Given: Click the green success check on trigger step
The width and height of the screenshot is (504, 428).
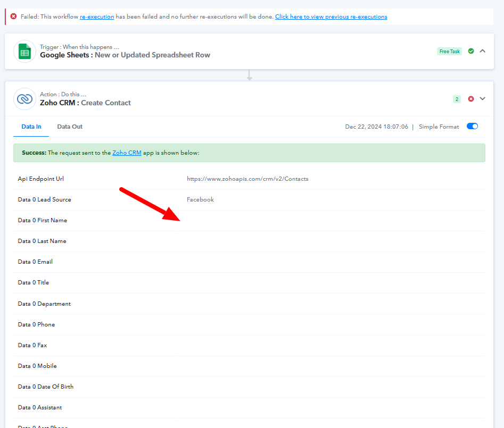Looking at the screenshot, I should (x=471, y=51).
